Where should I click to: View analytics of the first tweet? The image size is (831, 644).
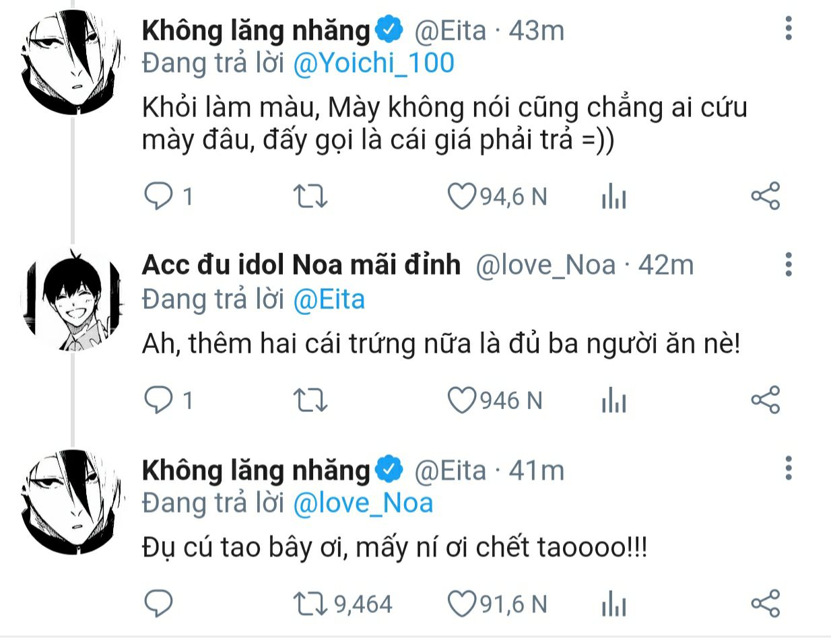tap(613, 197)
